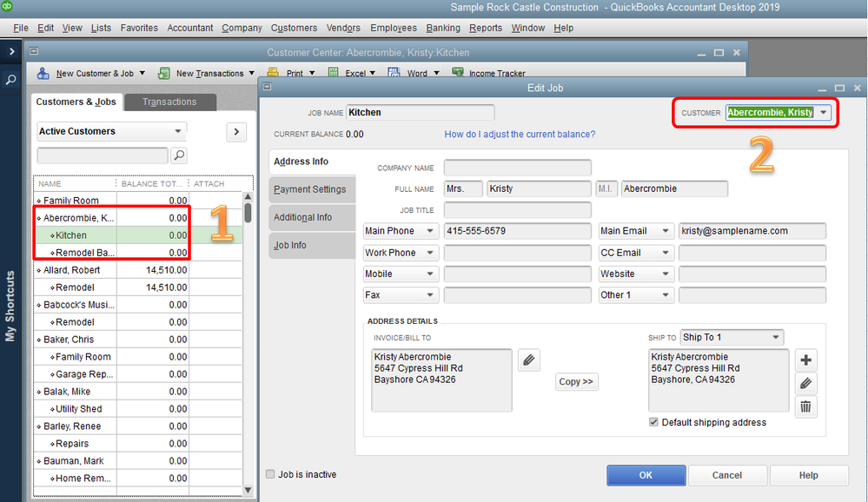The image size is (868, 502).
Task: Click the Word toolbar icon
Action: (x=394, y=72)
